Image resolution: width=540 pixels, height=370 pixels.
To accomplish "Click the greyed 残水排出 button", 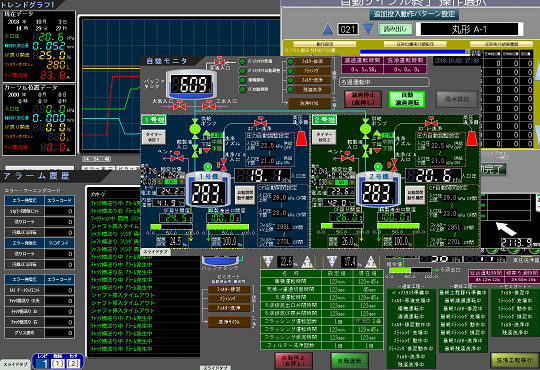I will [x=457, y=99].
